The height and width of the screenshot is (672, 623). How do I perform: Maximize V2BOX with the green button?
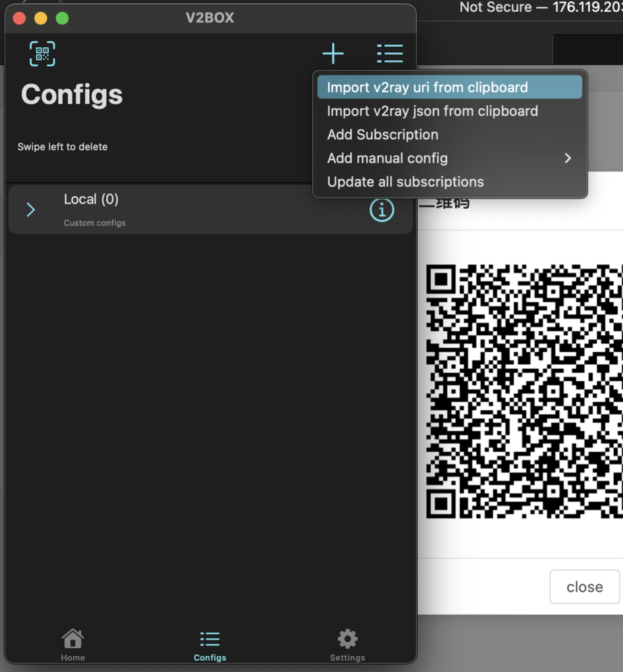62,18
